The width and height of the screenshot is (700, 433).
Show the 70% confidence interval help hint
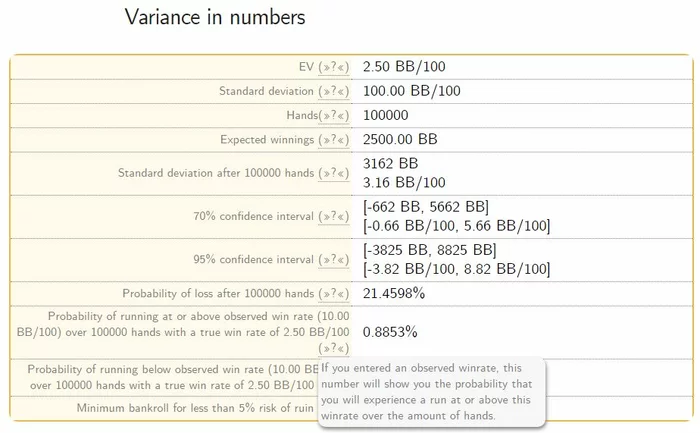tap(333, 216)
